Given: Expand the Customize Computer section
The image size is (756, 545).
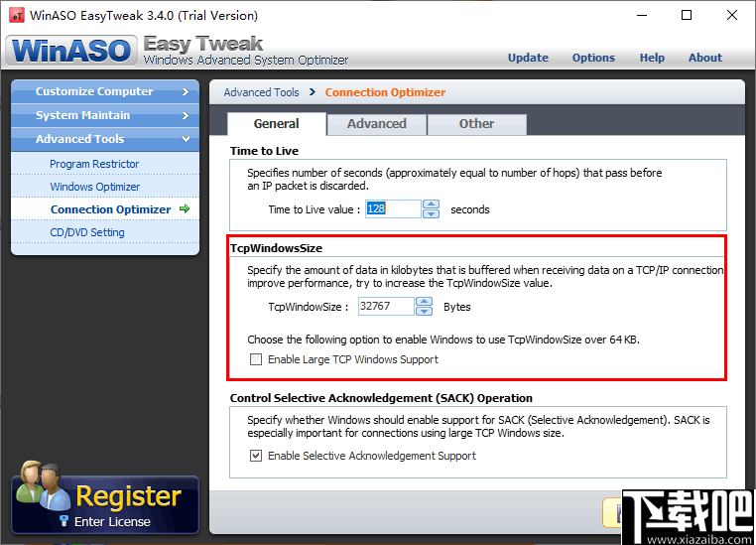Looking at the screenshot, I should [105, 91].
